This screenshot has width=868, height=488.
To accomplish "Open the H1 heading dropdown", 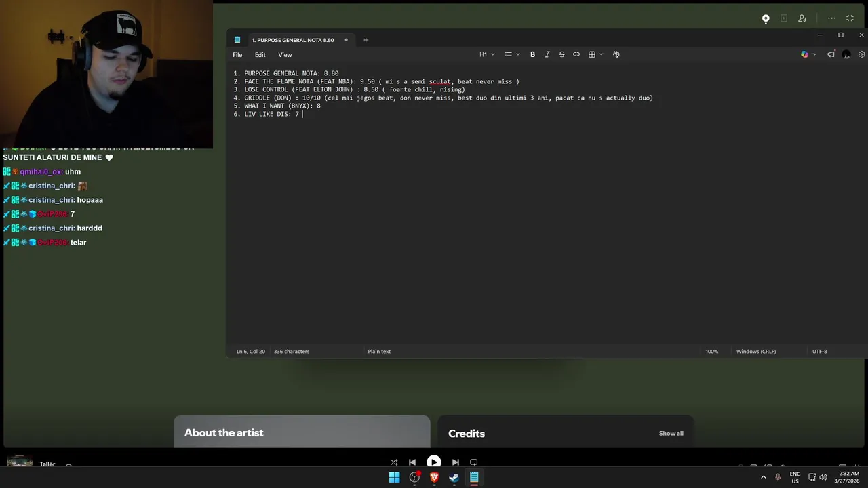I will tap(487, 54).
